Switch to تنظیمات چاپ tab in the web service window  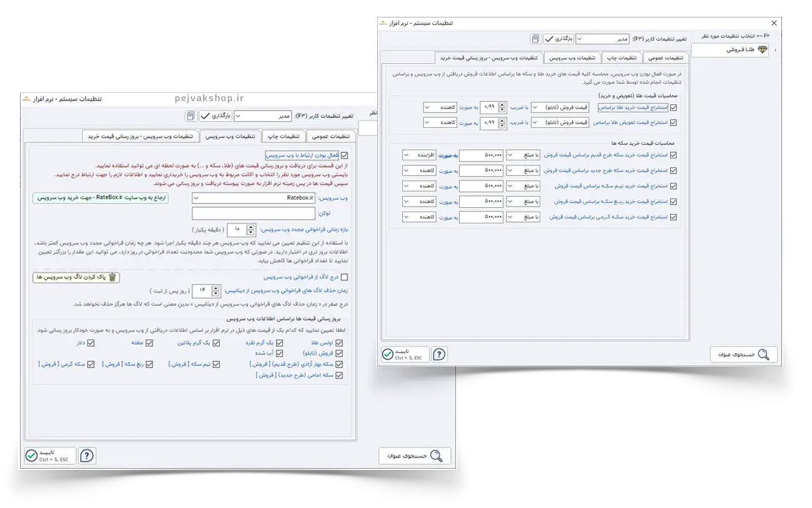(283, 136)
